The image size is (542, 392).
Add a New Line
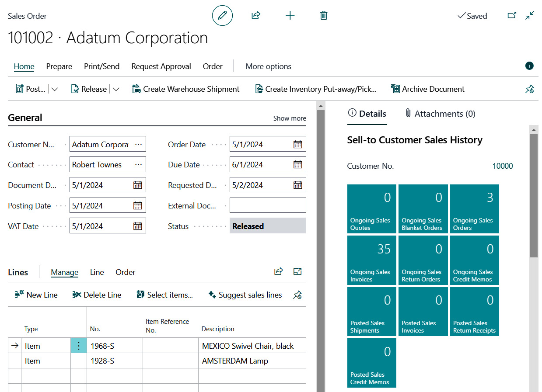tap(36, 295)
